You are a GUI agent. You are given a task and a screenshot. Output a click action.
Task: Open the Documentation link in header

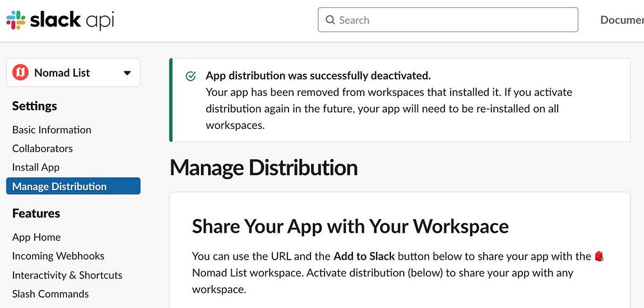tap(621, 20)
